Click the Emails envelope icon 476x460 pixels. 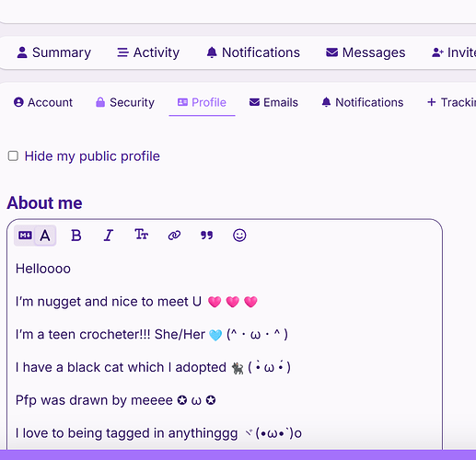[x=254, y=102]
